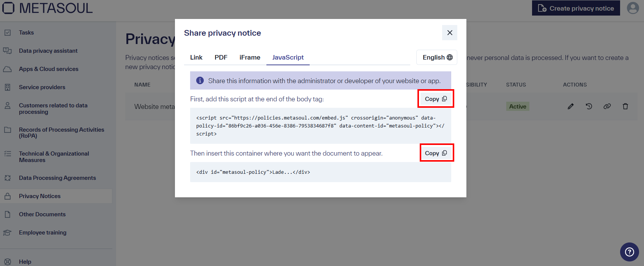This screenshot has height=266, width=644.
Task: Click the Apps & Cloud services cloud icon
Action: 8,69
